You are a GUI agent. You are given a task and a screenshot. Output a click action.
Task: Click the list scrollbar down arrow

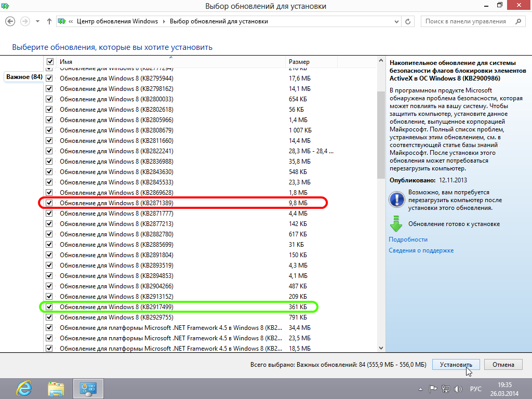pos(381,348)
